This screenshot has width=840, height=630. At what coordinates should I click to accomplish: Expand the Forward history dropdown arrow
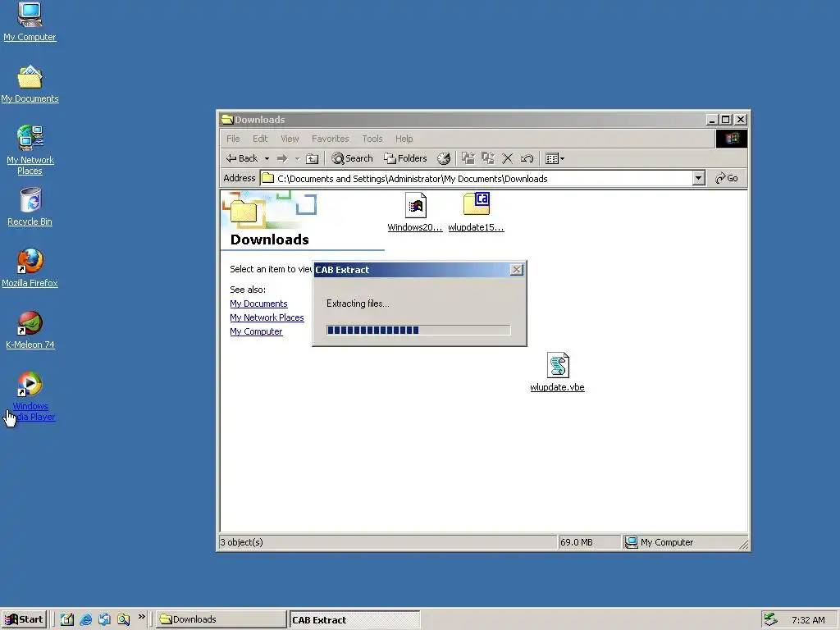click(x=297, y=158)
